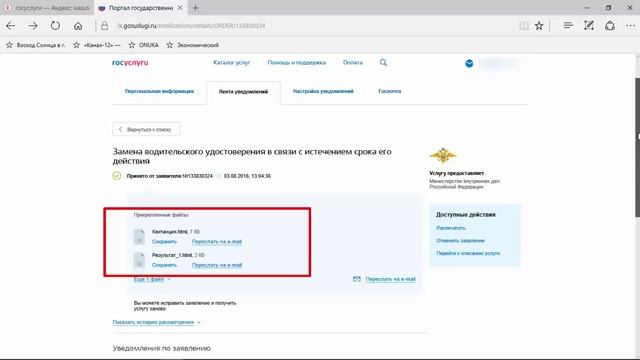Save the Квитанция.html file

click(164, 242)
